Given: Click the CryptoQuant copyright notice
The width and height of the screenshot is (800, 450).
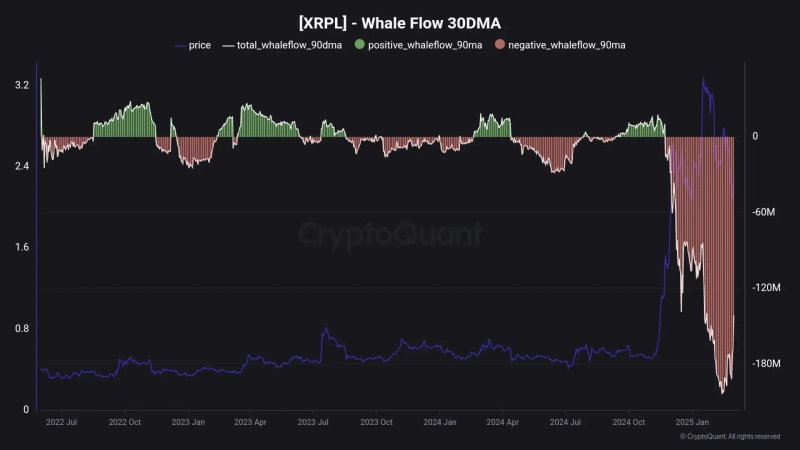Looking at the screenshot, I should 730,437.
